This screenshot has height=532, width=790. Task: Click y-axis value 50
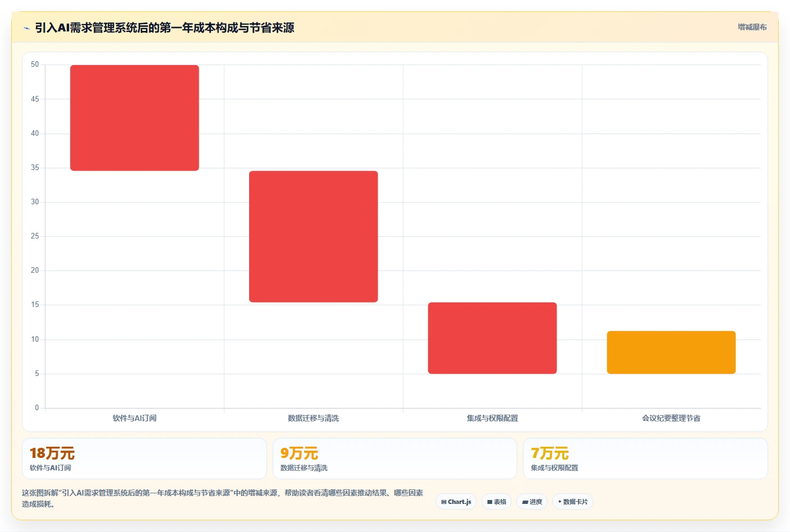pos(35,65)
